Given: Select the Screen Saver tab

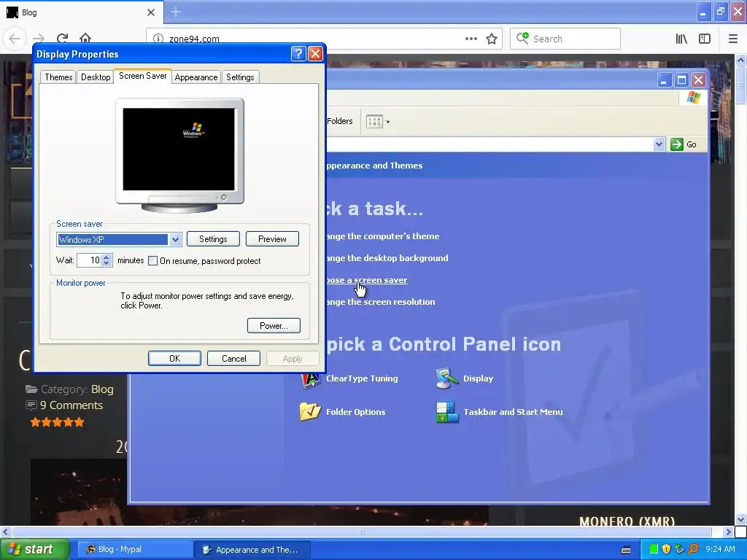Looking at the screenshot, I should point(142,76).
